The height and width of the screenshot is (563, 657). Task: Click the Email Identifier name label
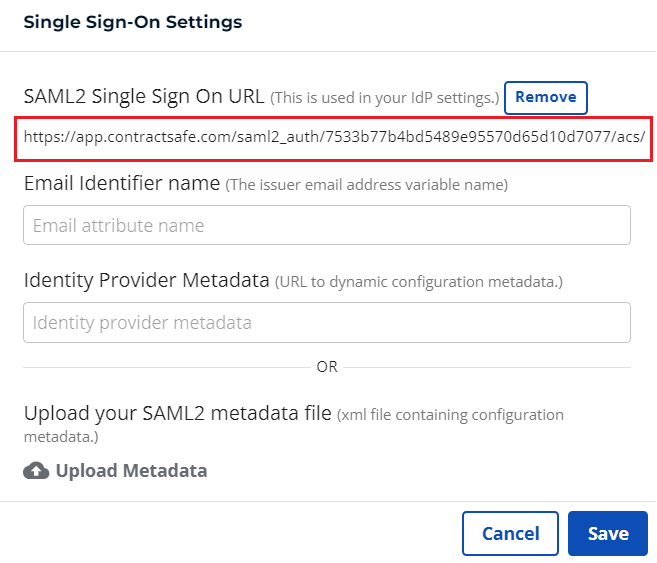[x=122, y=183]
